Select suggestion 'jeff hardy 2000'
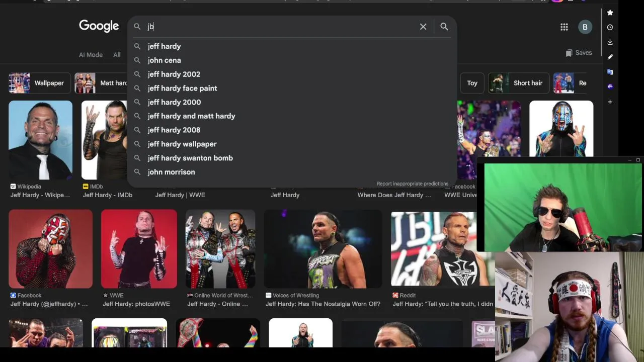The height and width of the screenshot is (362, 644). [x=292, y=102]
